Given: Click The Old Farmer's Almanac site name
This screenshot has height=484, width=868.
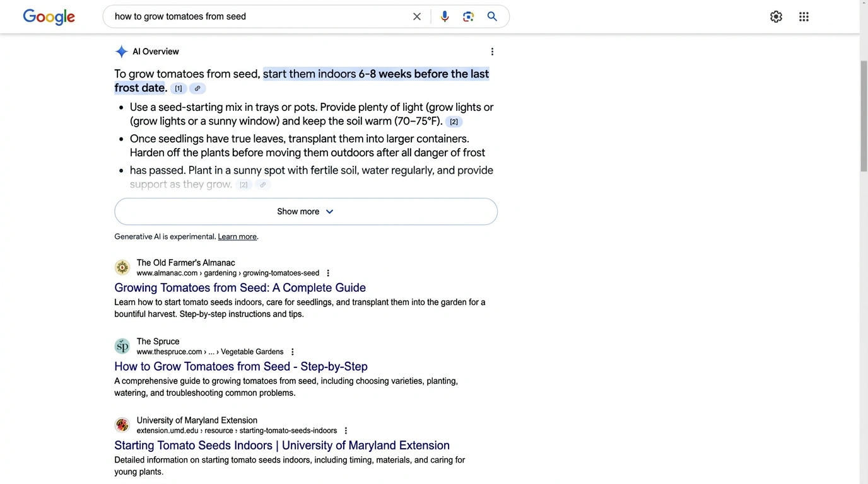Looking at the screenshot, I should pos(185,263).
